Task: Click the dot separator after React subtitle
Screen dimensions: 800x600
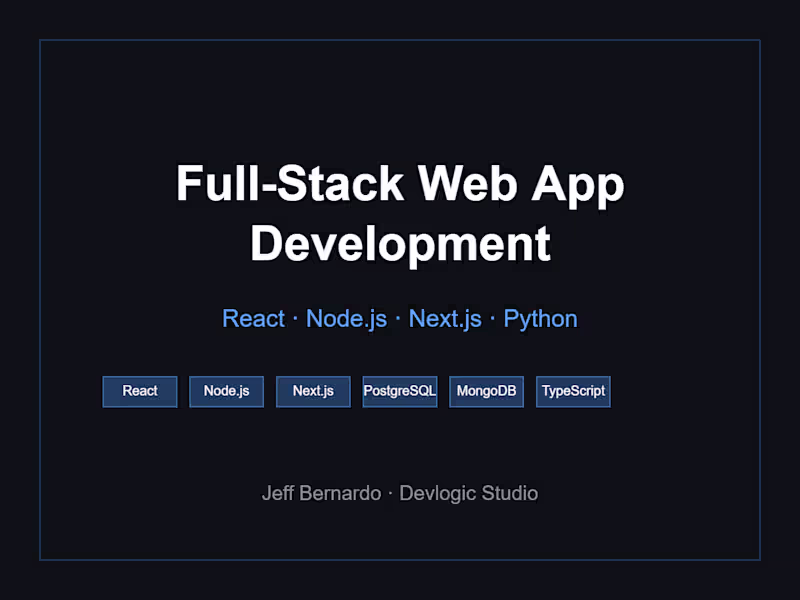Action: 293,318
